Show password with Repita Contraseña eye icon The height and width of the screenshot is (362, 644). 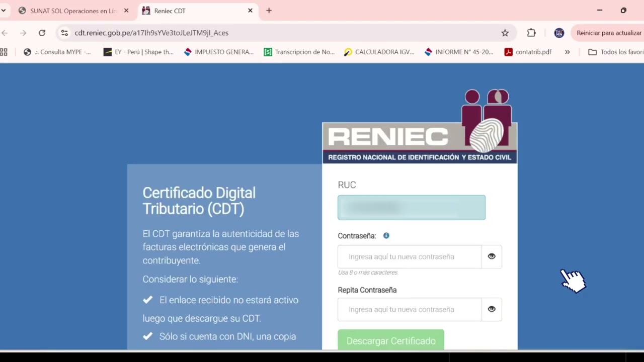[492, 310]
